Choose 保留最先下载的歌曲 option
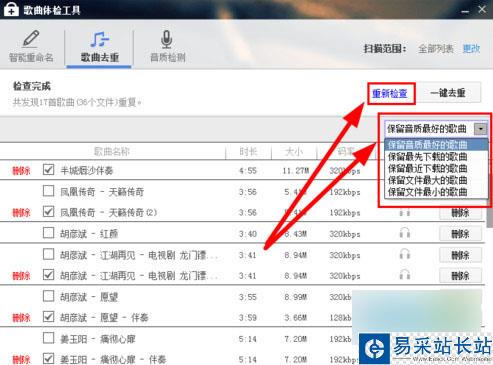Screen dimensions: 493x365 click(x=436, y=157)
